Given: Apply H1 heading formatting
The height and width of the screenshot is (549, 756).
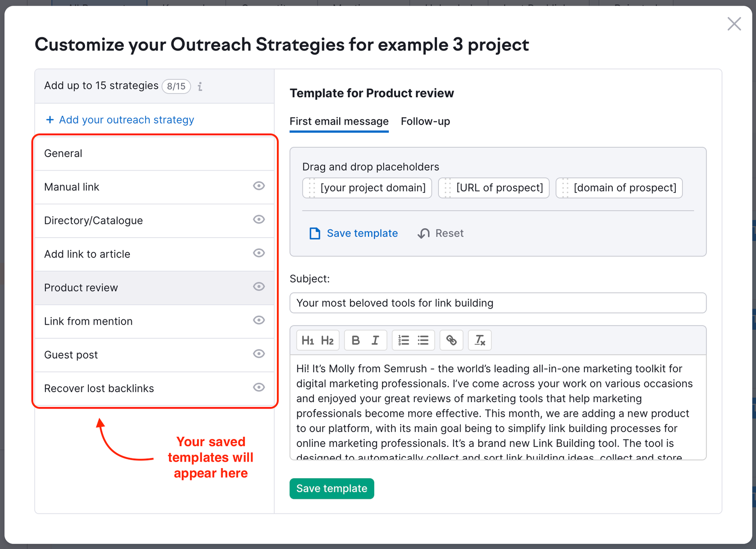Looking at the screenshot, I should click(x=309, y=340).
